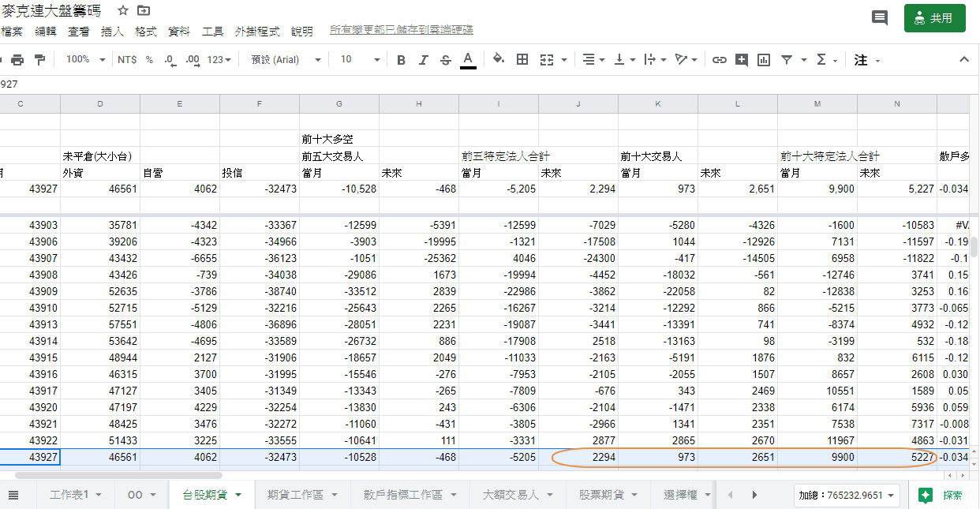This screenshot has width=980, height=509.
Task: Open the fill color bucket
Action: pyautogui.click(x=498, y=60)
